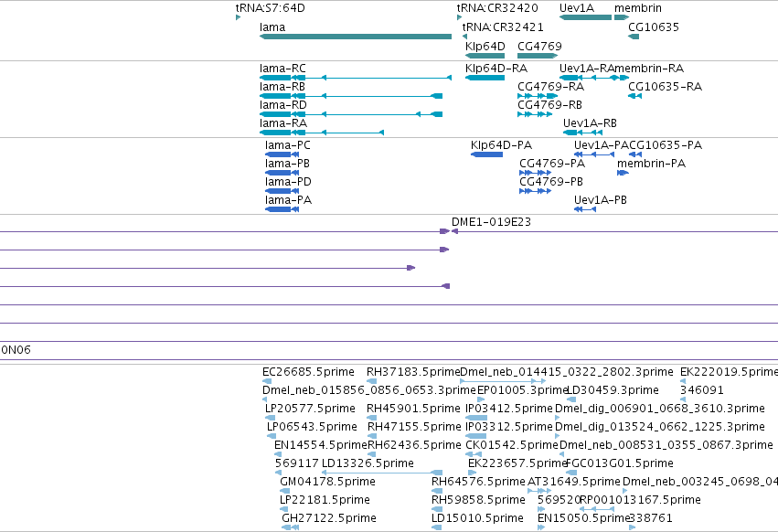Select the Klp64D-PA protein label

tap(502, 145)
